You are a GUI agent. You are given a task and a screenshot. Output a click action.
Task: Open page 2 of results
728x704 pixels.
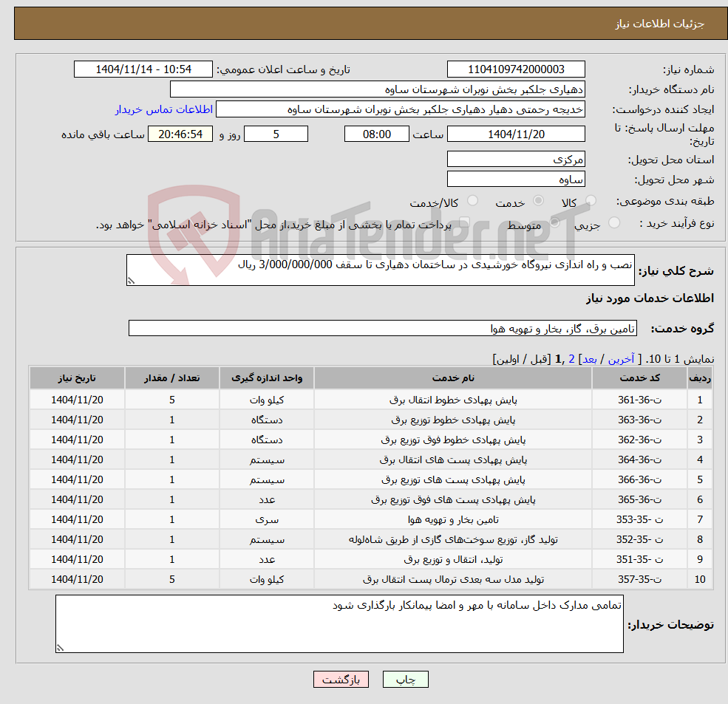pos(571,359)
